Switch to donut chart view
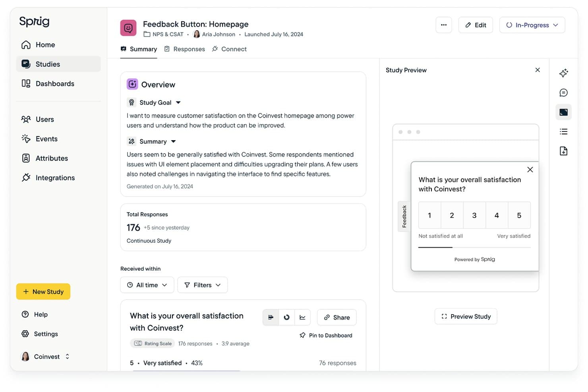The image size is (588, 392). (286, 317)
